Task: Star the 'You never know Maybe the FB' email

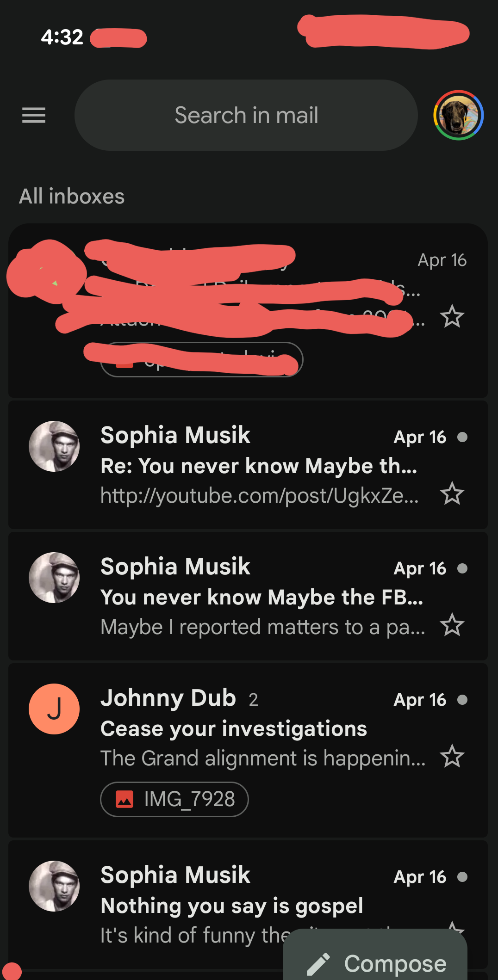Action: point(452,625)
